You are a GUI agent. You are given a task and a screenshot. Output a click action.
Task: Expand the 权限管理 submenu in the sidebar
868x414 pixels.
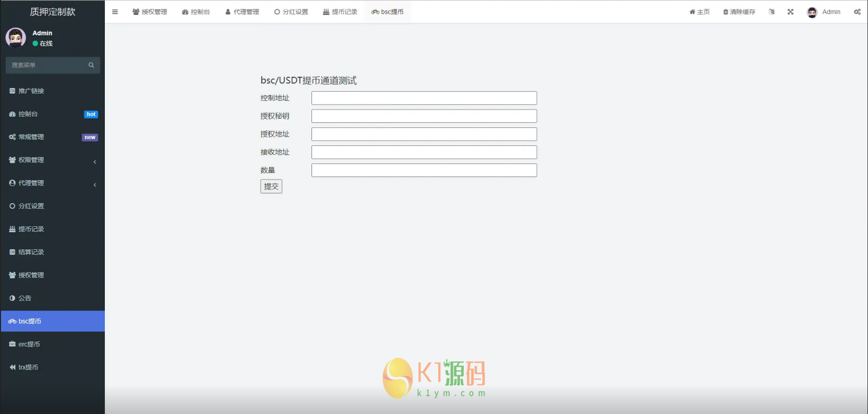(53, 160)
